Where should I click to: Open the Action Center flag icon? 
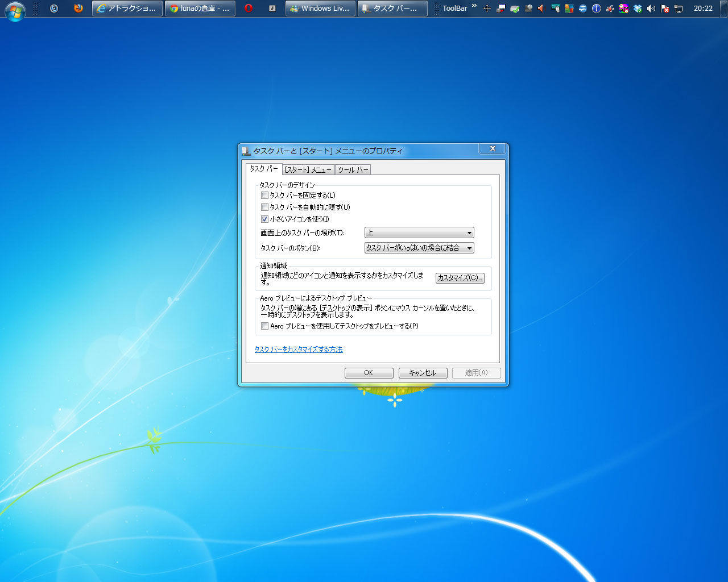click(x=665, y=9)
